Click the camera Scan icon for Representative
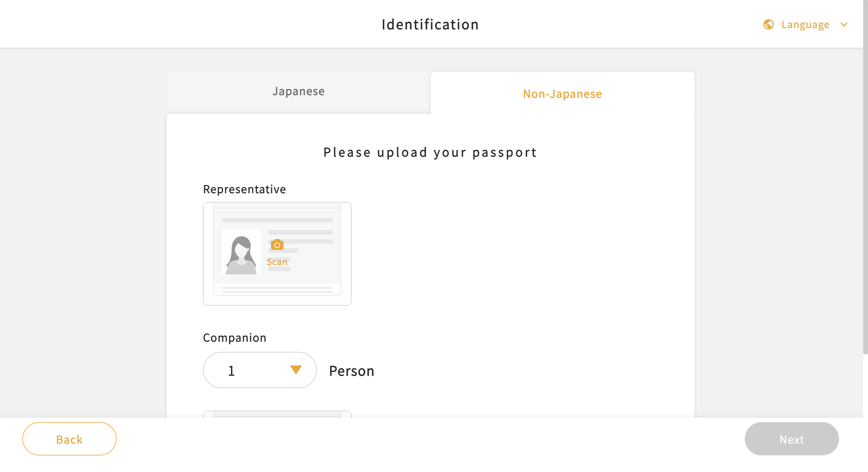The image size is (868, 472). click(277, 245)
